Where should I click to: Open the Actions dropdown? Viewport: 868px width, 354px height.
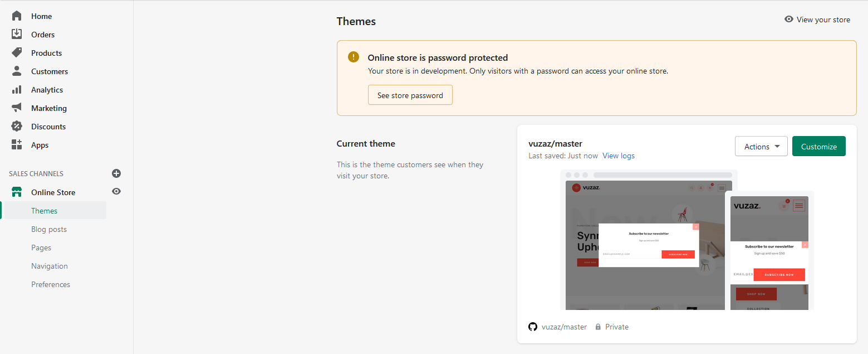click(x=761, y=147)
